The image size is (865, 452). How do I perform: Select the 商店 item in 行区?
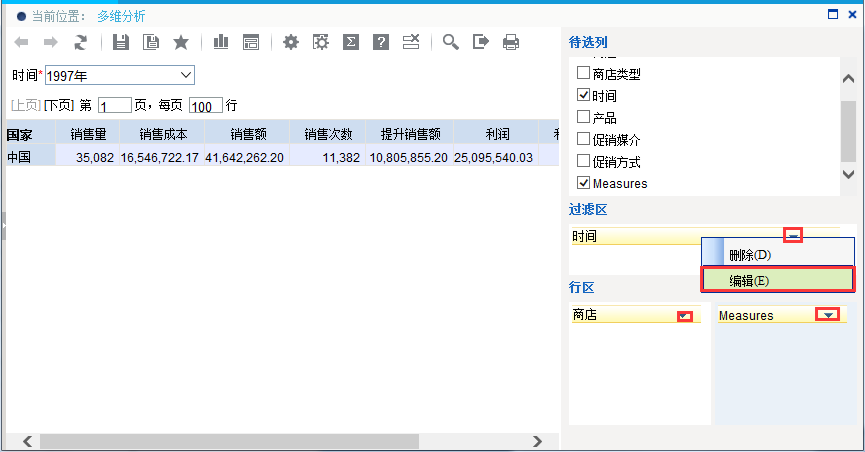[x=636, y=315]
